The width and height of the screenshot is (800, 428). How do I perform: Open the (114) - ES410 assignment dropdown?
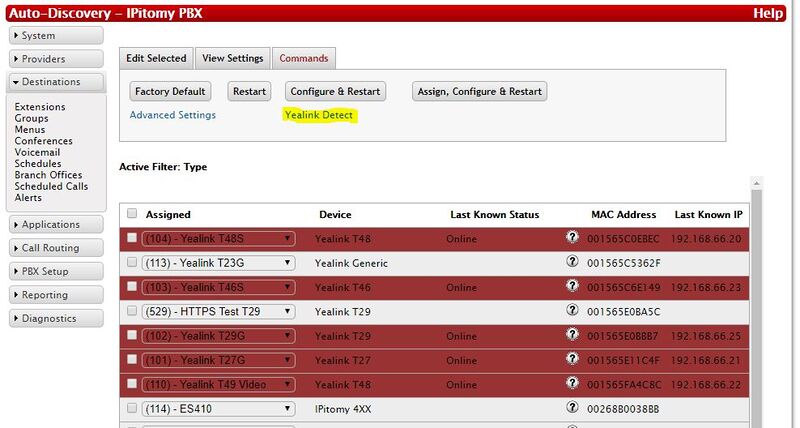(218, 409)
